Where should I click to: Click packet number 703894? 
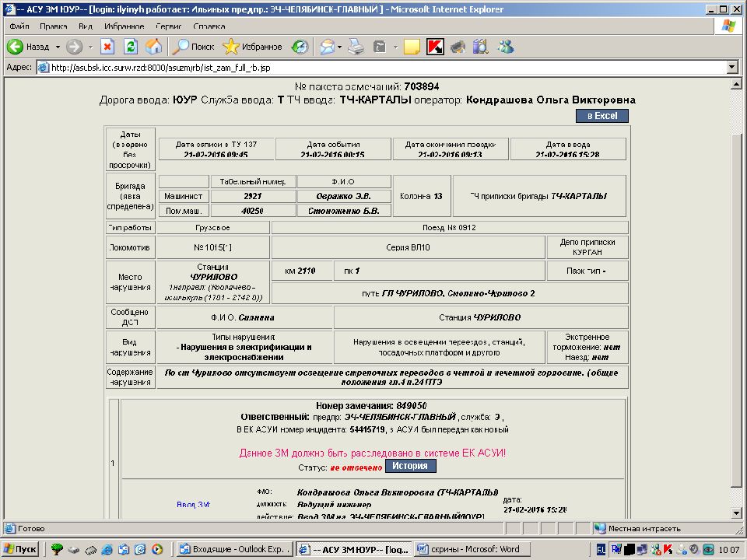click(422, 86)
